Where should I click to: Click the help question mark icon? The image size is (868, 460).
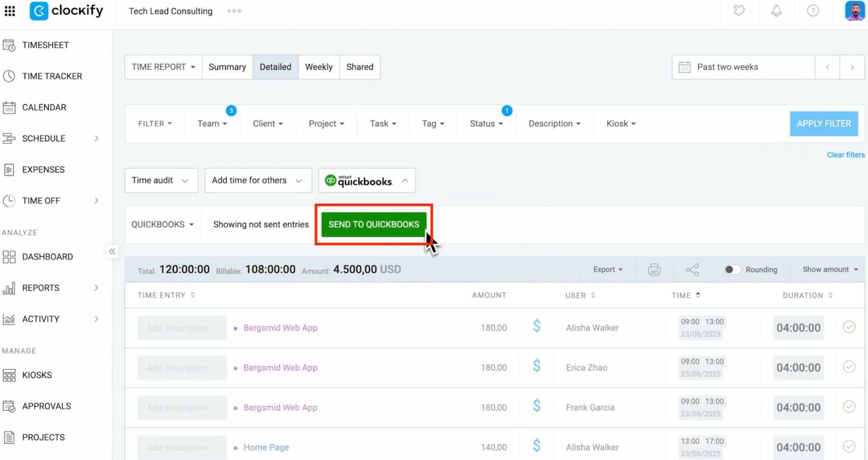pos(812,11)
